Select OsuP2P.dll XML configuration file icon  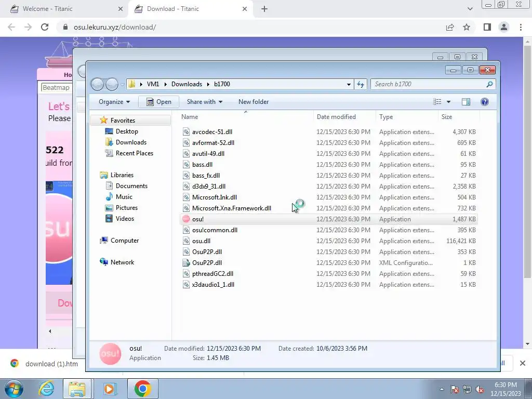pyautogui.click(x=186, y=262)
